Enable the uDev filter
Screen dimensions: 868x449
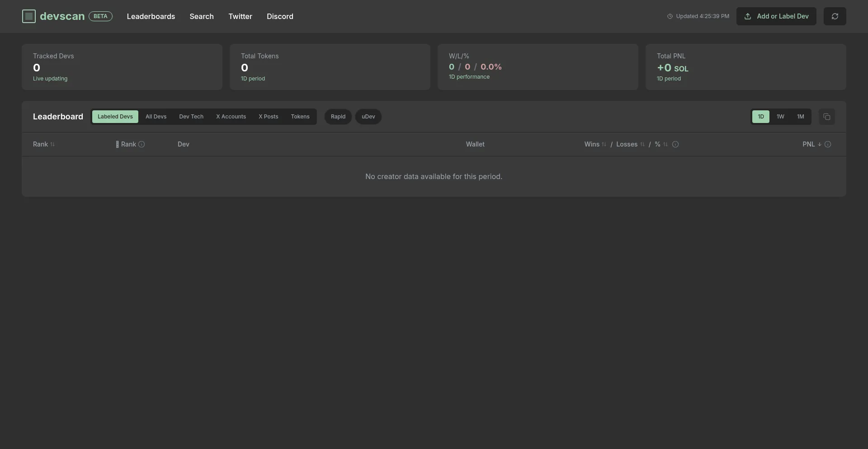pos(368,117)
